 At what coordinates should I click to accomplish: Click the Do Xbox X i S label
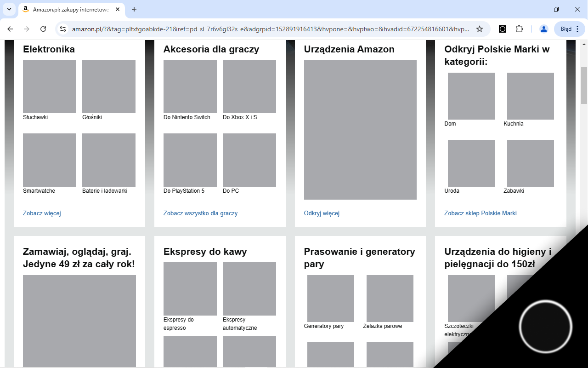240,117
